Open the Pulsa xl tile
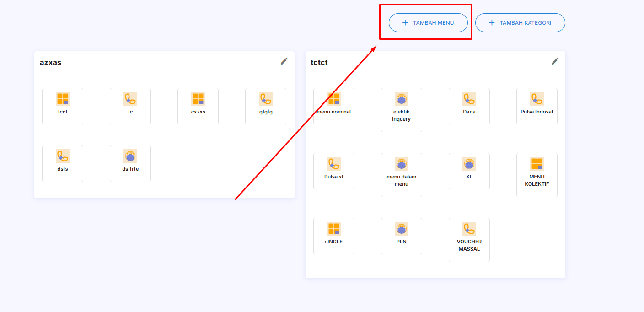 pos(334,171)
